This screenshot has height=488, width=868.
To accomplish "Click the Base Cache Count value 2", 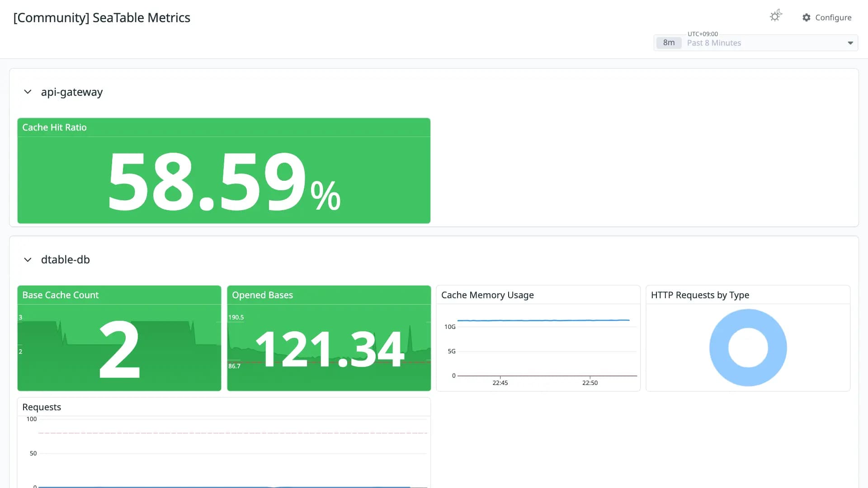I will pos(119,349).
